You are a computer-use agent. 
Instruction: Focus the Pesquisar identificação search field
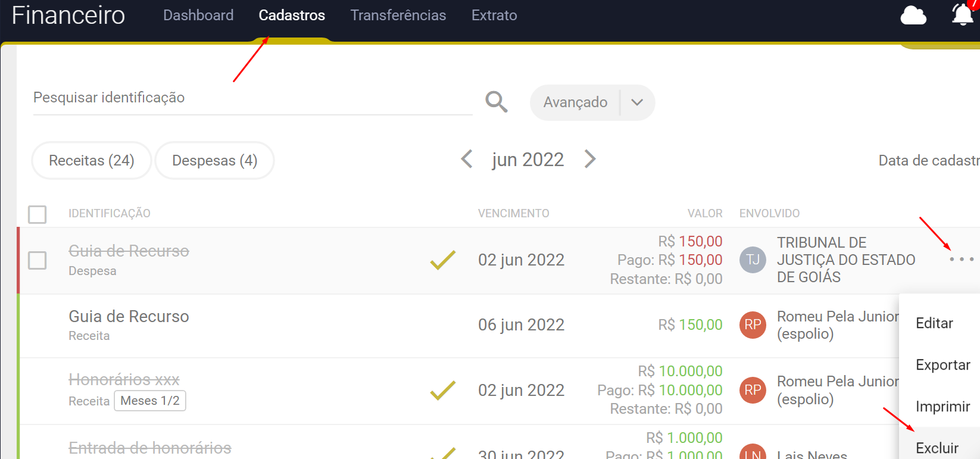pos(250,98)
